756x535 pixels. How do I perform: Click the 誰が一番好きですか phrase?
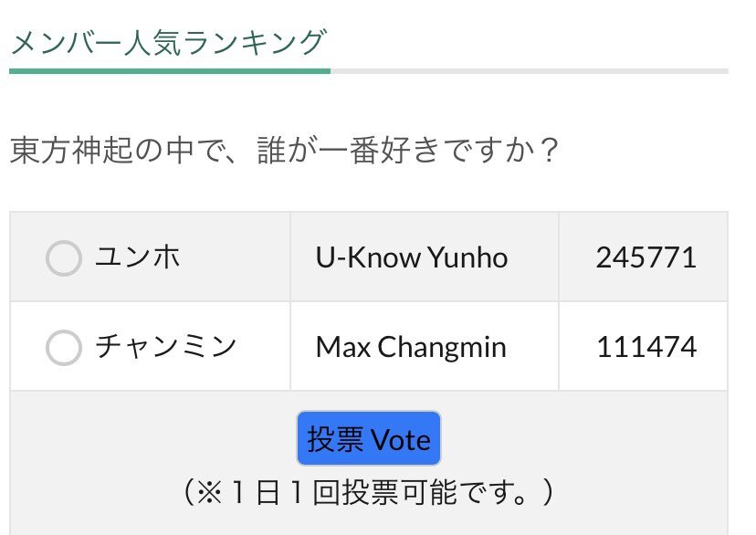tap(397, 150)
